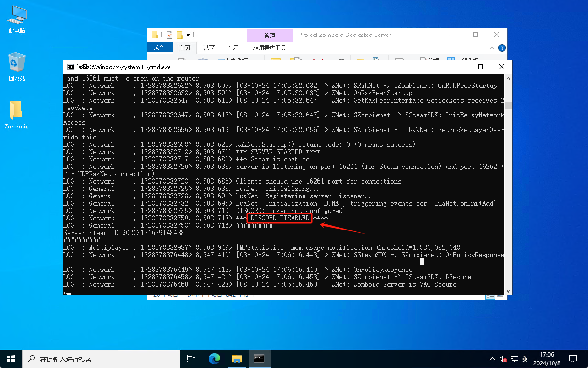
Task: Click 'Server Steam ID 90203131689148438' line
Action: (x=124, y=233)
